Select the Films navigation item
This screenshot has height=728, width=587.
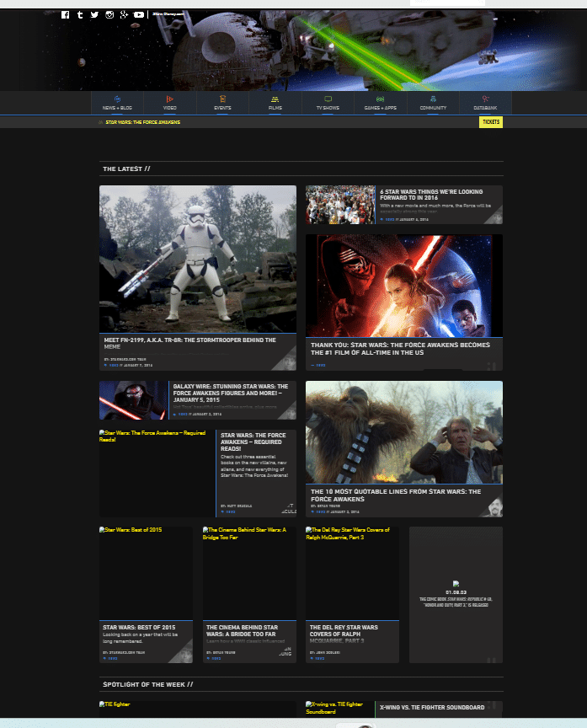point(275,103)
